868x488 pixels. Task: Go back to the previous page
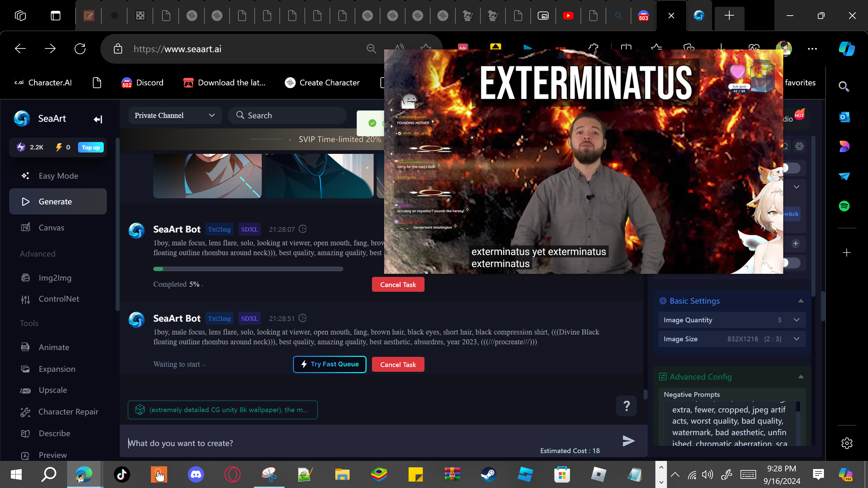20,49
